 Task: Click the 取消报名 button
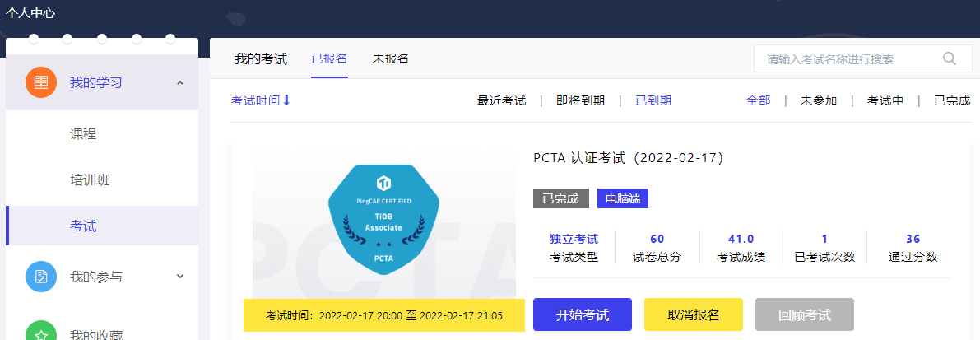coord(693,314)
